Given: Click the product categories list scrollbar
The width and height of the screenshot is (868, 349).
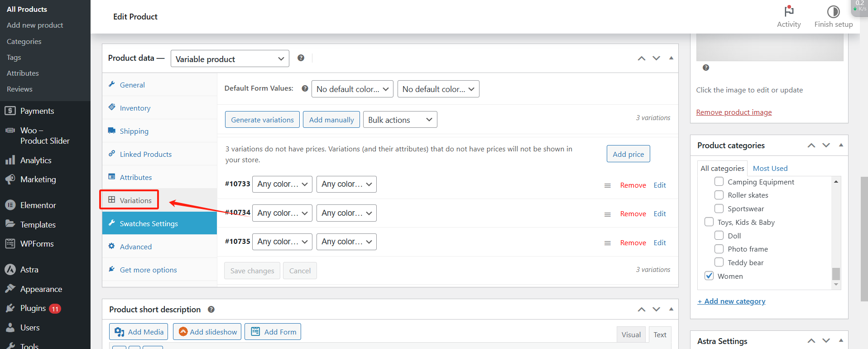Looking at the screenshot, I should [836, 274].
